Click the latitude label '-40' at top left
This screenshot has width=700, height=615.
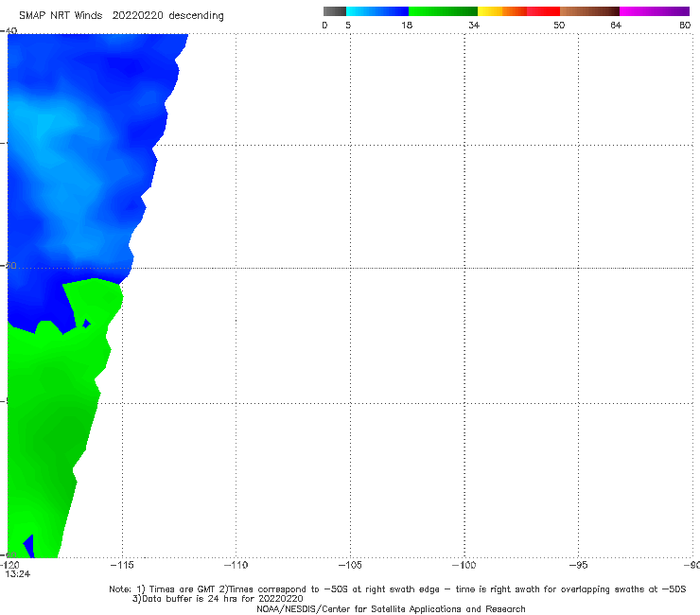(9, 31)
